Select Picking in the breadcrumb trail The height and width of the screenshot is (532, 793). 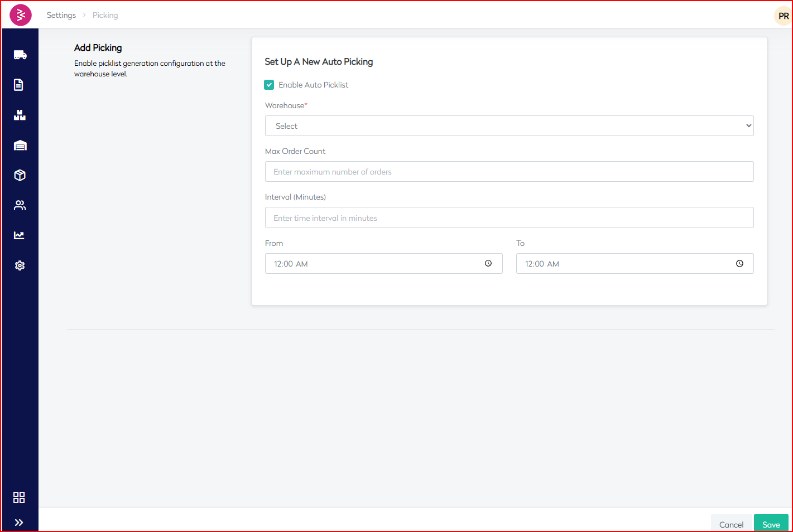[x=105, y=15]
